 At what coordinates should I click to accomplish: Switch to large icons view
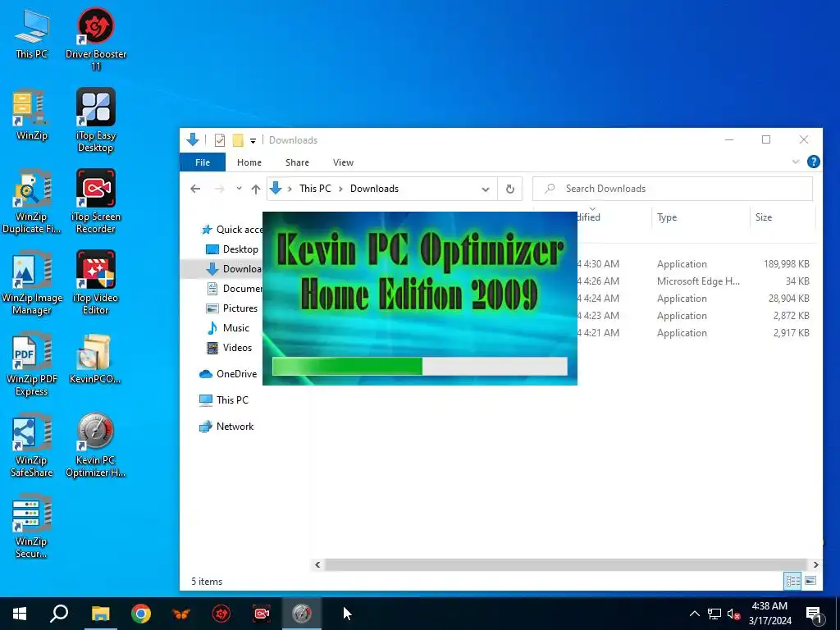click(810, 581)
